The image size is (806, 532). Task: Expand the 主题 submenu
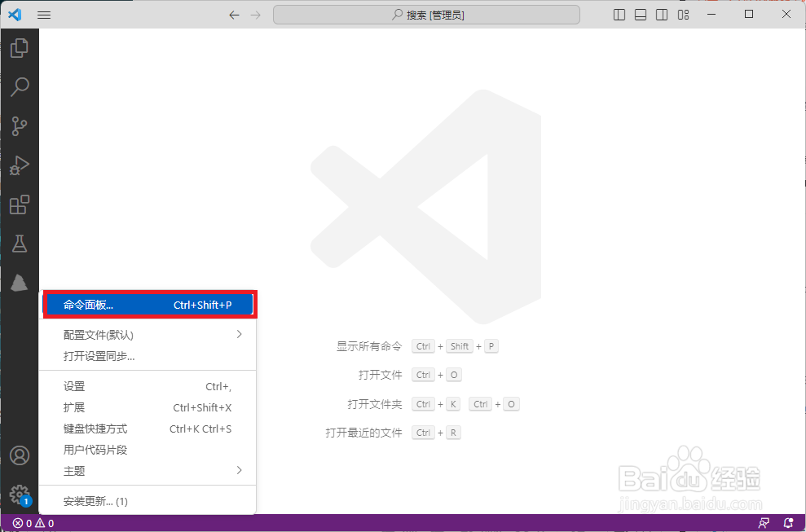(x=148, y=471)
